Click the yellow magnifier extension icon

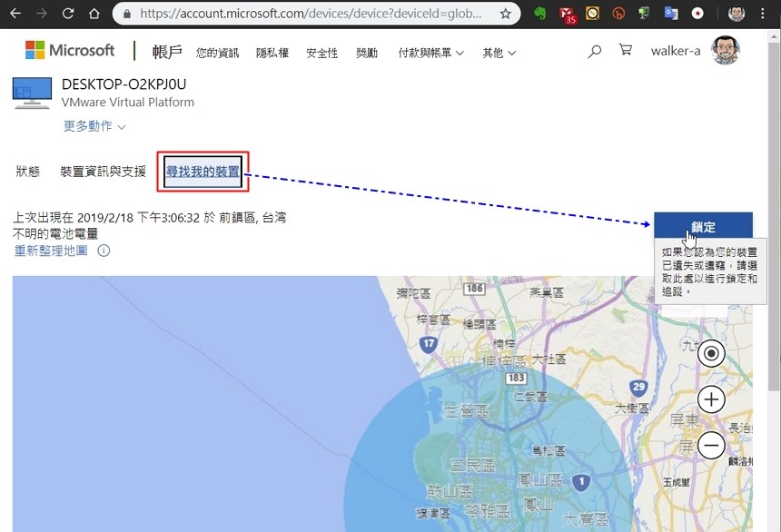click(592, 14)
